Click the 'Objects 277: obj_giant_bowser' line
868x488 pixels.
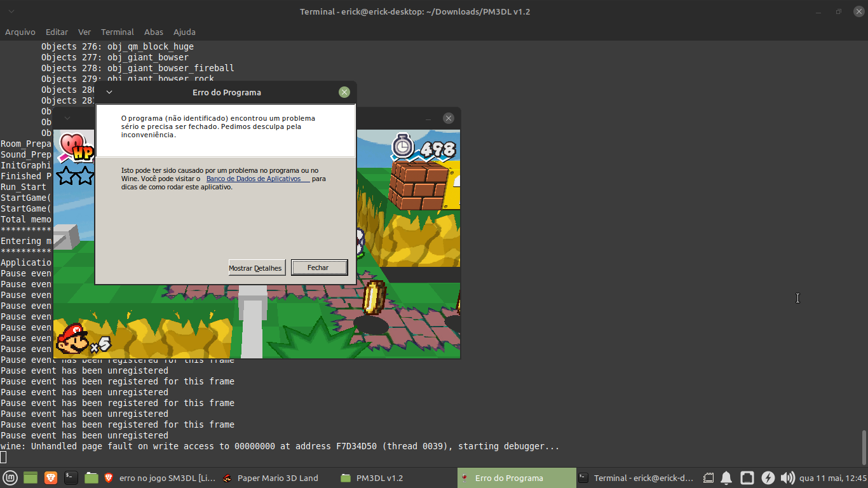coord(115,57)
